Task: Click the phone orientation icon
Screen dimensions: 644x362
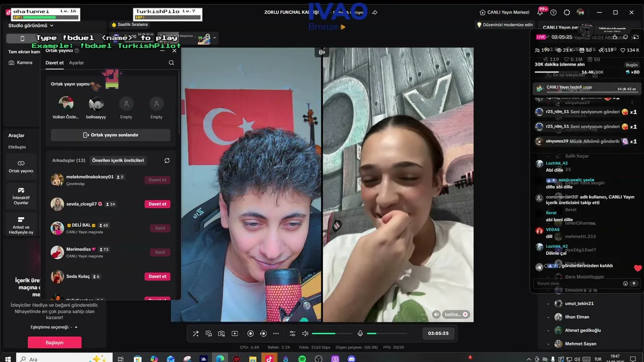Action: [x=22, y=38]
